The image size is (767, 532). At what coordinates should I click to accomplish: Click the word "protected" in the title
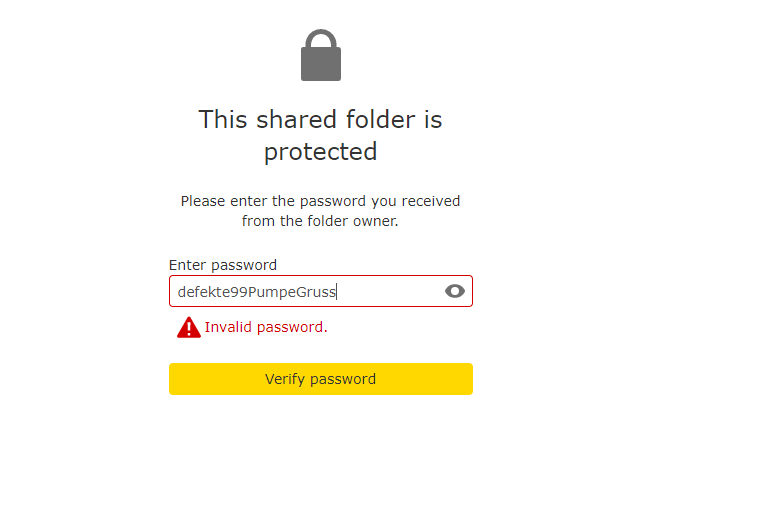tap(320, 152)
